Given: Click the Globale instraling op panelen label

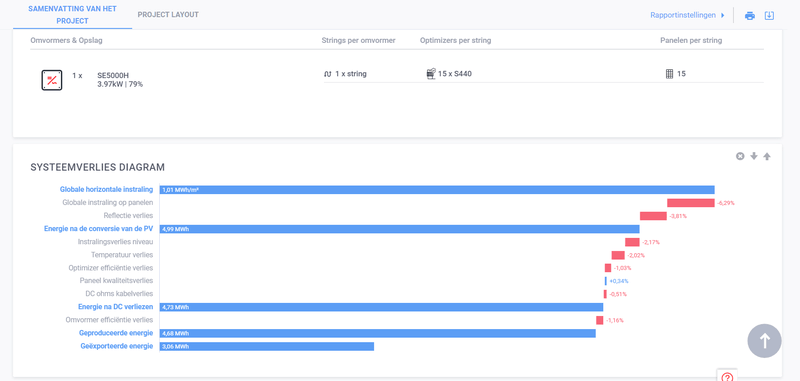Looking at the screenshot, I should 108,203.
